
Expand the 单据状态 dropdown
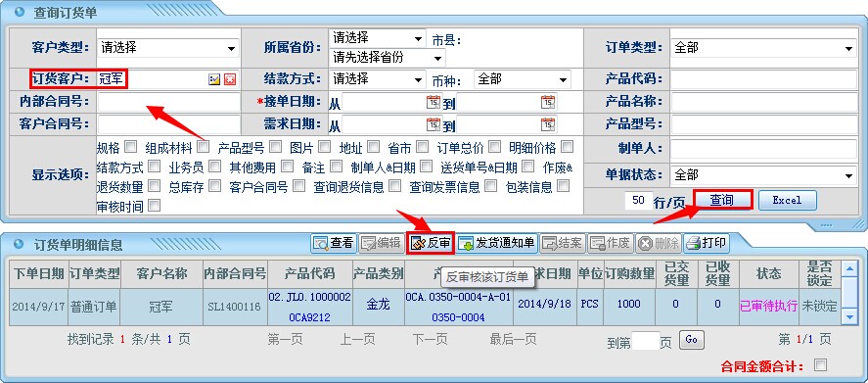(x=763, y=175)
